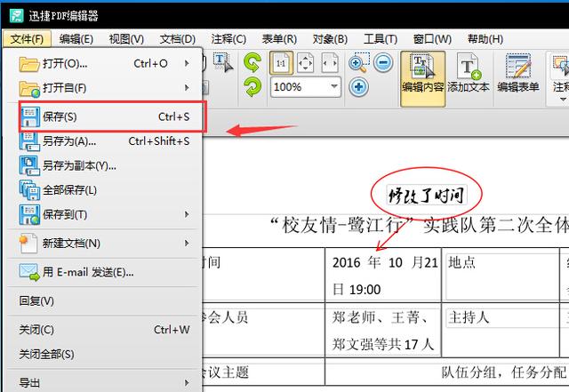Select the text selection tool icon
The height and width of the screenshot is (392, 569).
click(223, 63)
